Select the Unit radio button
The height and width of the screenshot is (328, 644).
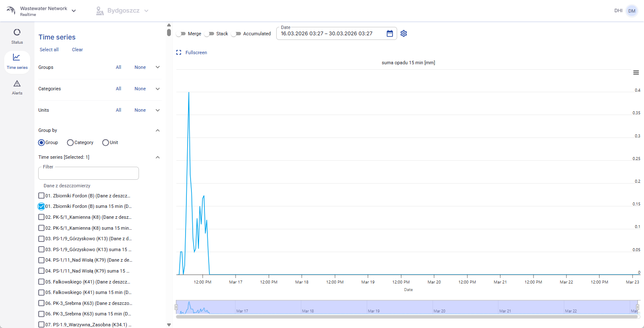click(105, 142)
